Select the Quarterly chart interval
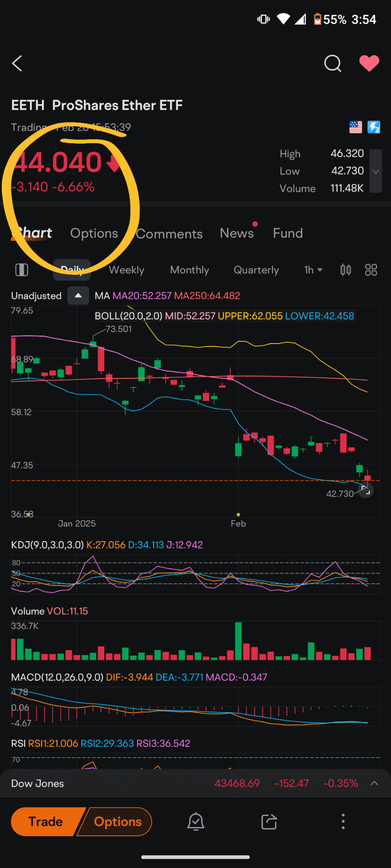Viewport: 391px width, 868px height. [256, 270]
